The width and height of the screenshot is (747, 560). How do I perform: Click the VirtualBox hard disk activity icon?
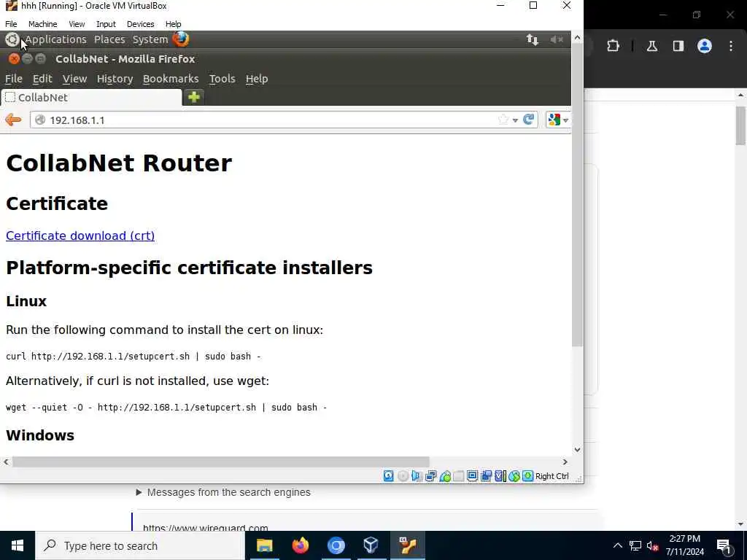389,475
